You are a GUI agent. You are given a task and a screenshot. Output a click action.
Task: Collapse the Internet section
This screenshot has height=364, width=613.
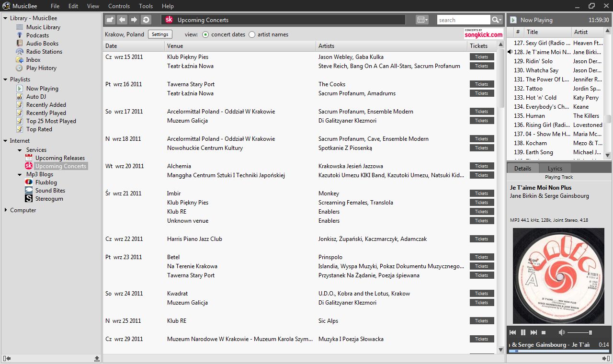point(6,141)
